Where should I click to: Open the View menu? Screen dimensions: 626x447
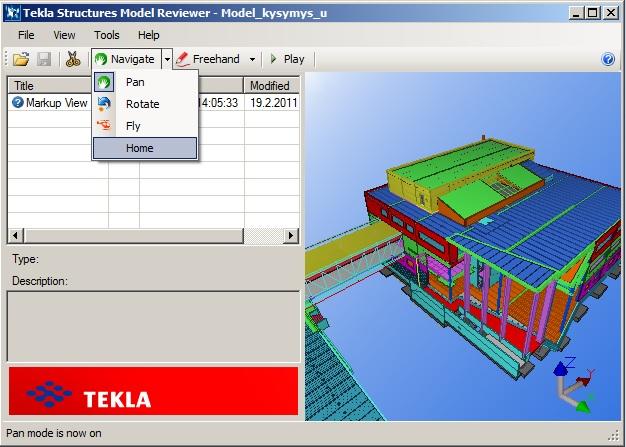(64, 35)
